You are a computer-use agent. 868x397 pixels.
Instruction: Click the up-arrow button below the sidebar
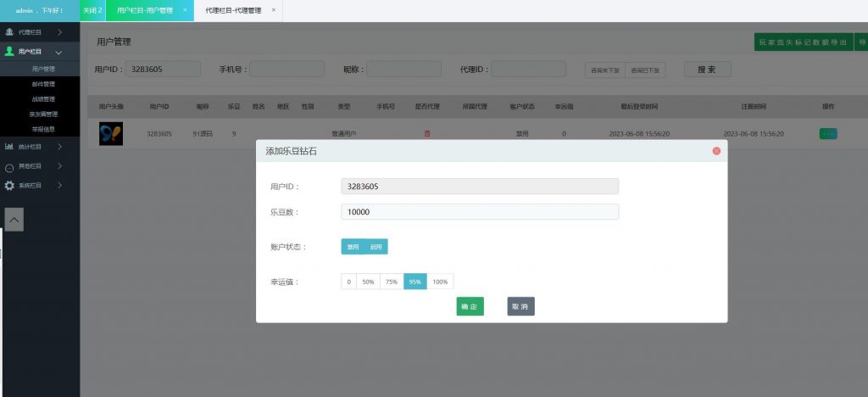(x=15, y=219)
